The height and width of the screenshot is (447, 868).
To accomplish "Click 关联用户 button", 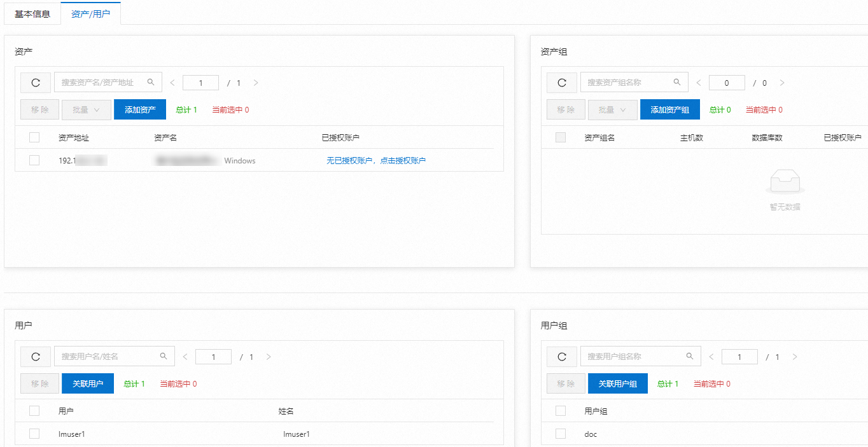I will (x=88, y=383).
